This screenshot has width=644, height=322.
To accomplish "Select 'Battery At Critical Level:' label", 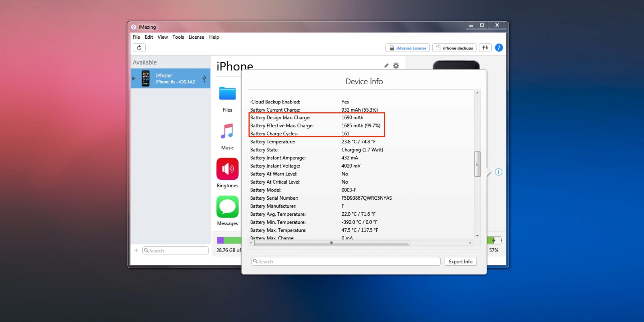I will click(x=275, y=182).
